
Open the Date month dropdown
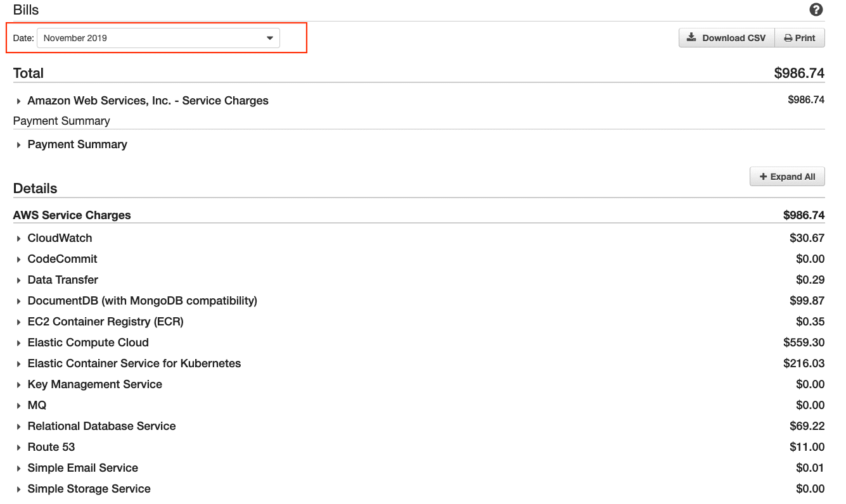point(158,38)
